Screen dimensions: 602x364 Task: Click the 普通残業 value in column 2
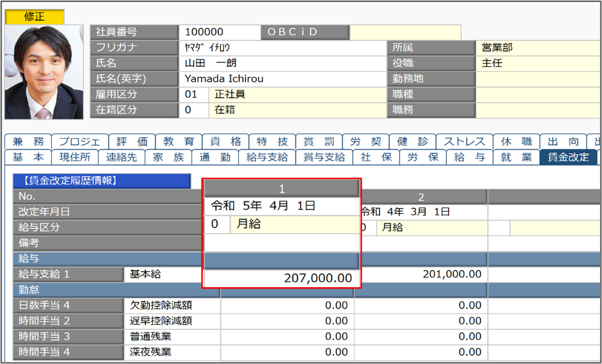click(x=421, y=337)
